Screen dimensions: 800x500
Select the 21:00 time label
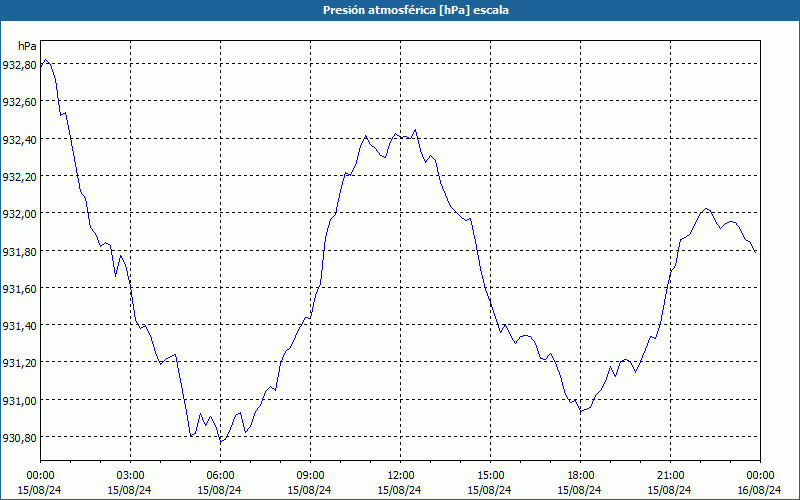coord(670,476)
